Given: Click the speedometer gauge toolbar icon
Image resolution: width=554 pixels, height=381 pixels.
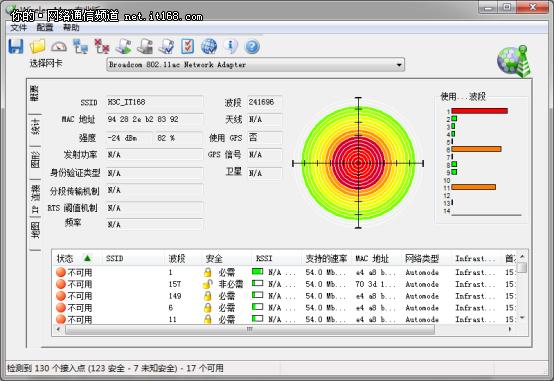Looking at the screenshot, I should [x=59, y=46].
